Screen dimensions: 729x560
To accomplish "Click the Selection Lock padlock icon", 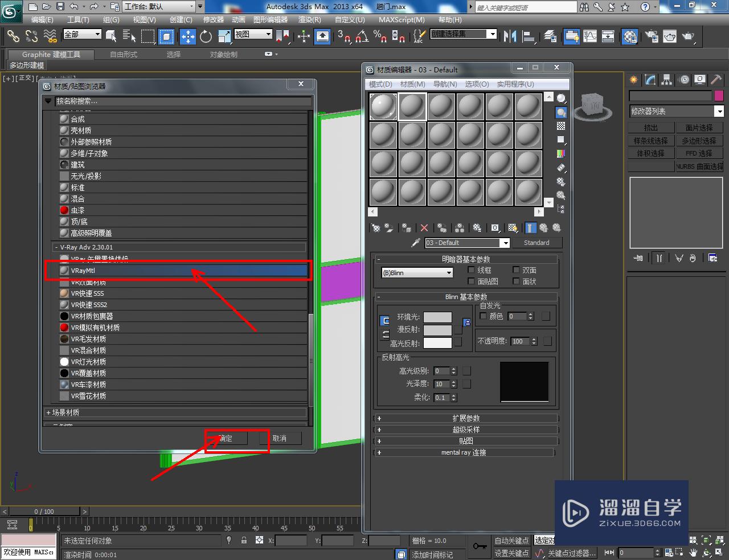I will point(244,540).
